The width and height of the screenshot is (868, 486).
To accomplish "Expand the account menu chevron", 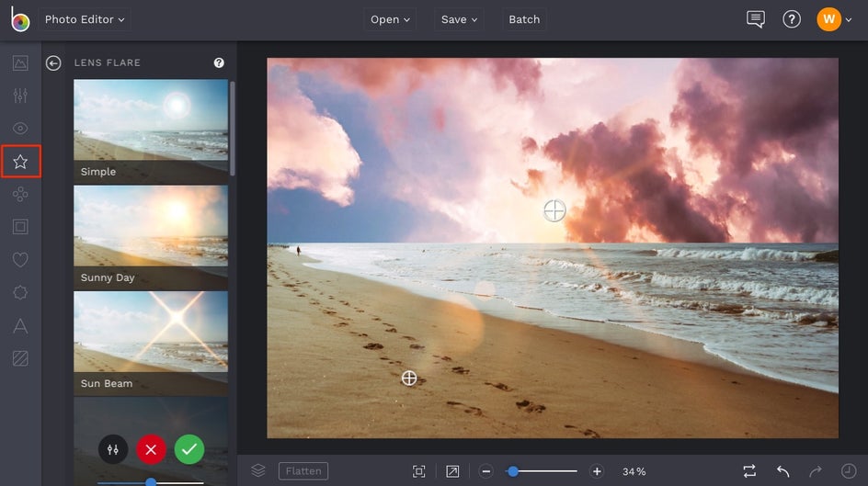I will coord(849,20).
